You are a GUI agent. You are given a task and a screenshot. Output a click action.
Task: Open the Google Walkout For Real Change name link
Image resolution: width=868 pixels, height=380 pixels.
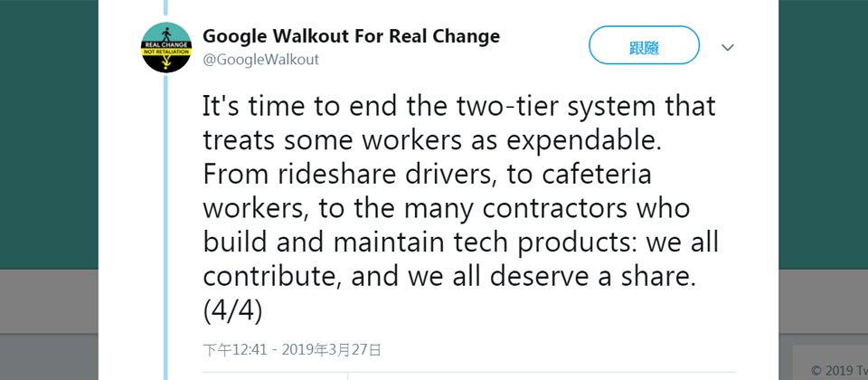tap(351, 36)
